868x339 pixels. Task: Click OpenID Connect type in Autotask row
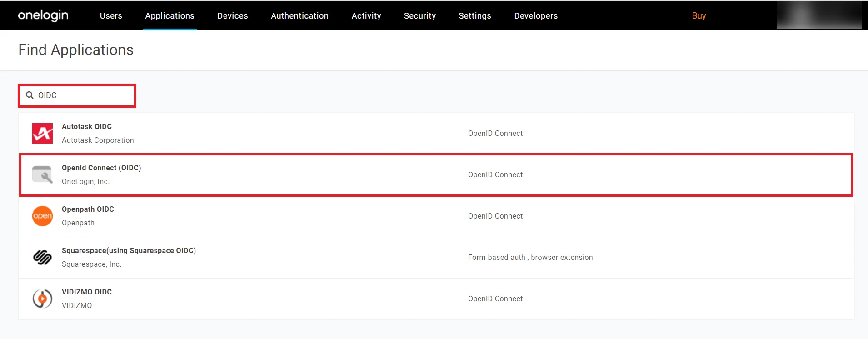(495, 133)
